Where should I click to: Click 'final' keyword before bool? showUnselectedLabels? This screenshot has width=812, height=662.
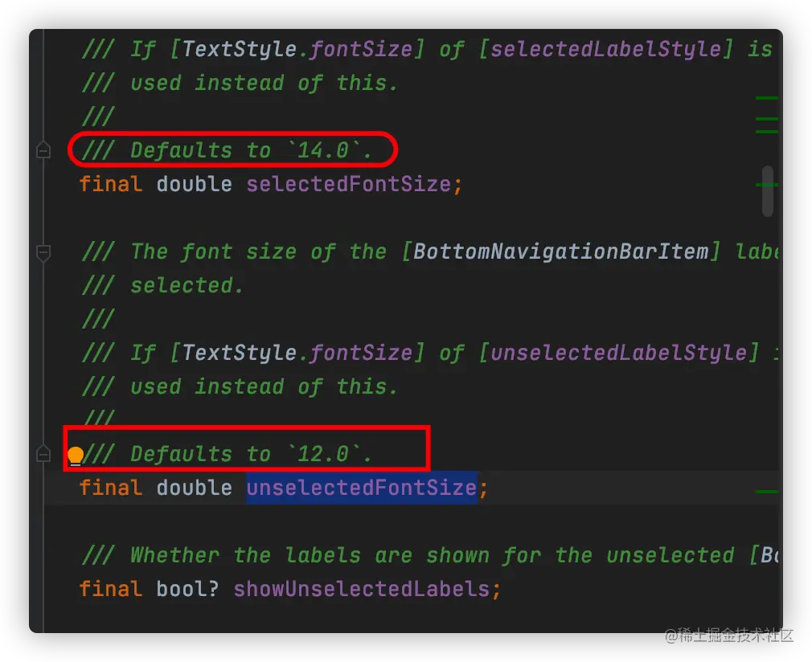pos(110,589)
